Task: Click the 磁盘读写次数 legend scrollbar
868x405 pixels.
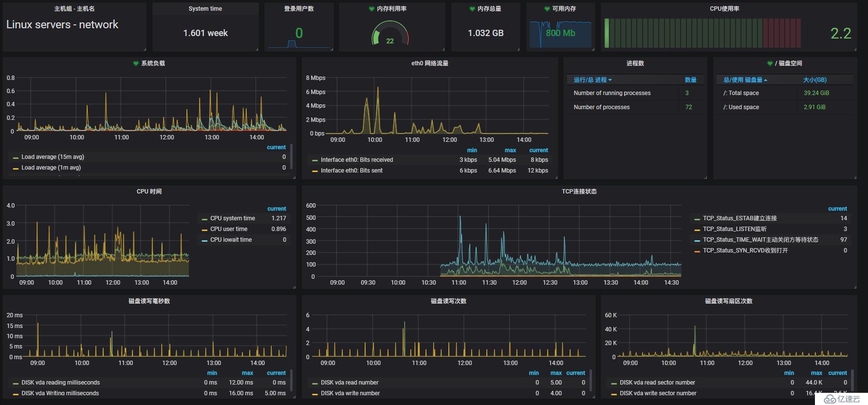Action: tap(591, 380)
